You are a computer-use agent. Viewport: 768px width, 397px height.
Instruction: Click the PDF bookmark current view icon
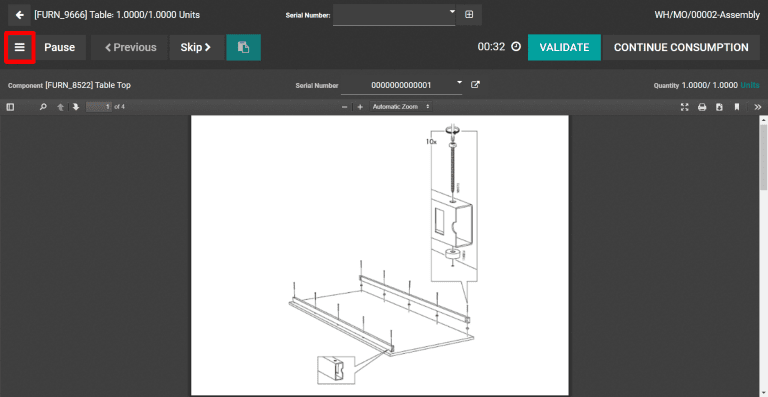[737, 107]
